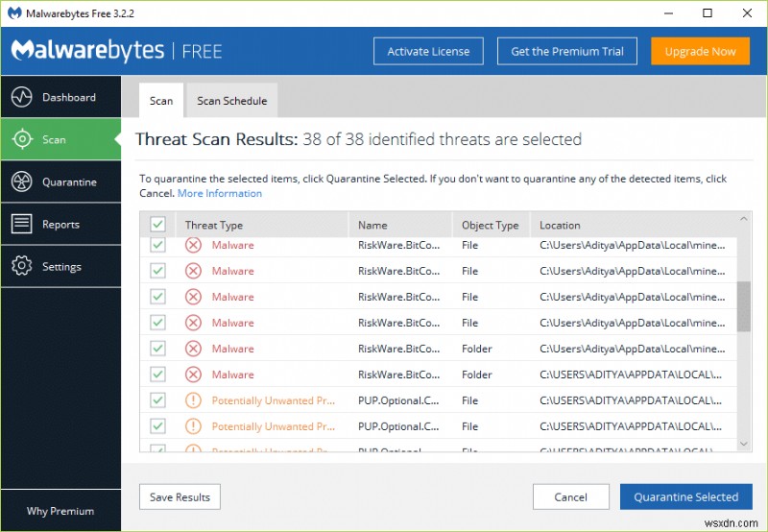Click the results list scrollbar thumb
The height and width of the screenshot is (532, 768).
click(744, 307)
